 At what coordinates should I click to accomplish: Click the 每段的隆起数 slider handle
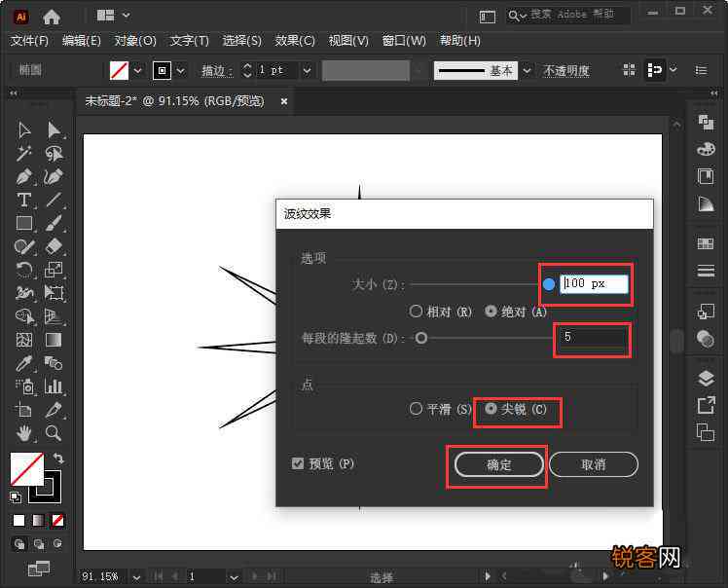click(x=421, y=338)
